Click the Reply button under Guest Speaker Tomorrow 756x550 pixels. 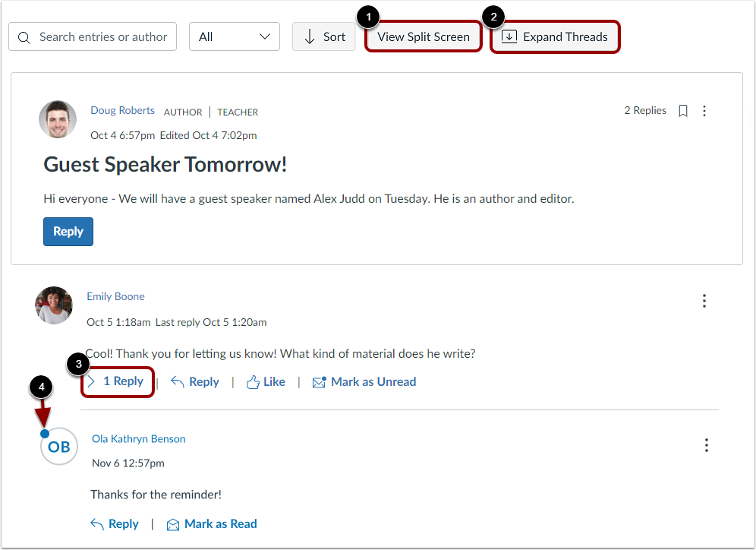(x=68, y=232)
